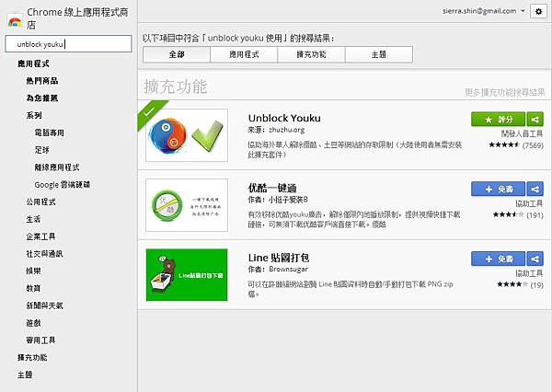Click the Line 貼圖打包 star rating (19)
This screenshot has width=552, height=392.
521,284
